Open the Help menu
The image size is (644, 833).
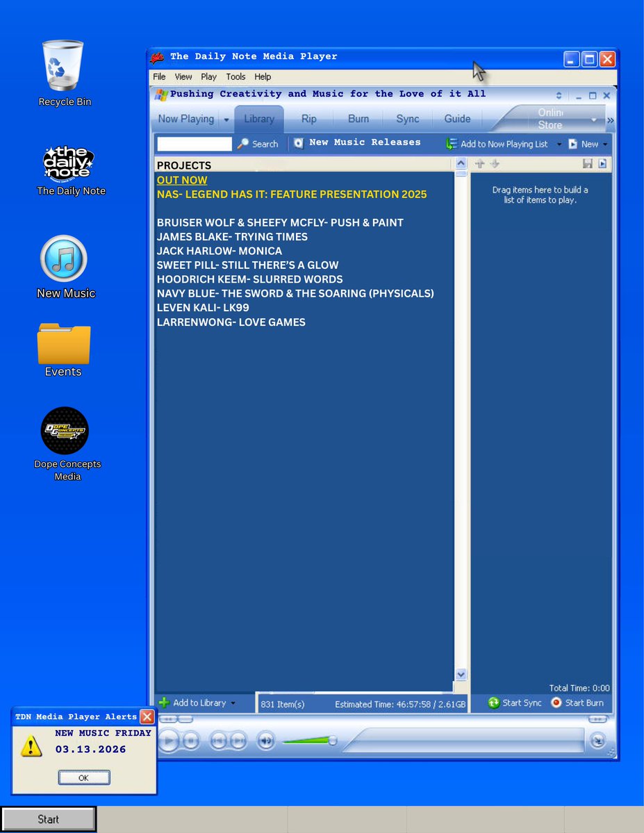coord(263,76)
